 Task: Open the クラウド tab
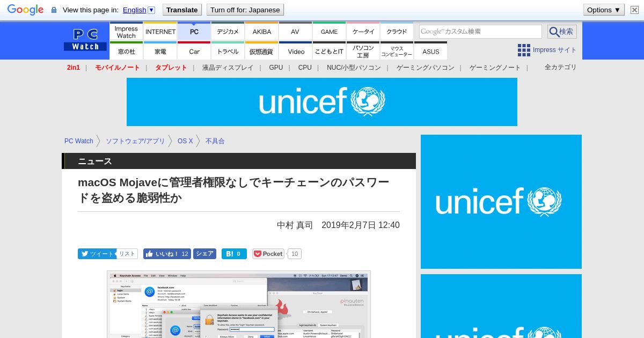click(397, 32)
